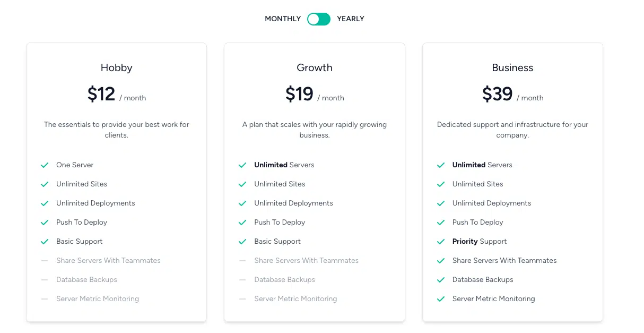The width and height of the screenshot is (644, 333).
Task: Click the checkmark beside Share Servers With Teammates
Action: pos(441,260)
